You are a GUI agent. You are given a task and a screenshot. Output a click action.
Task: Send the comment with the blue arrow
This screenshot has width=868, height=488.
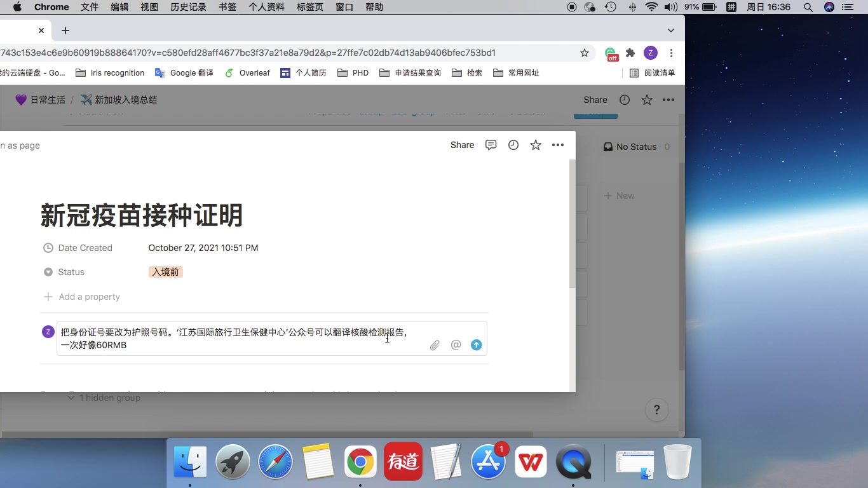point(477,345)
